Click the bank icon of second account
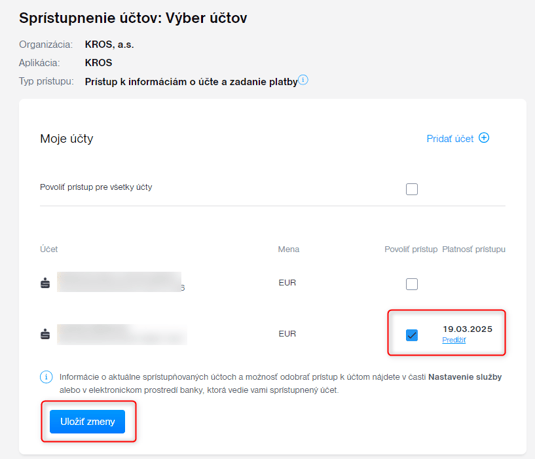Screen dimensions: 535x459 click(x=45, y=334)
